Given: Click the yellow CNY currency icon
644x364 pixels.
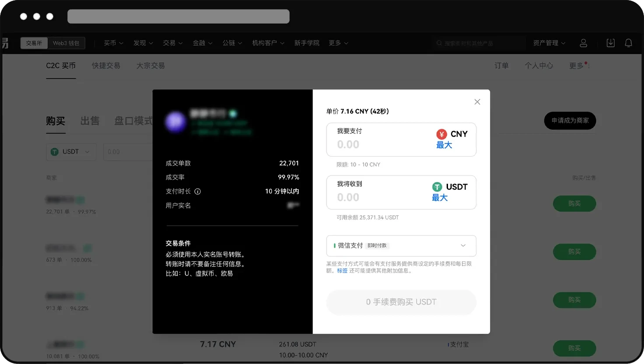Looking at the screenshot, I should coord(441,134).
